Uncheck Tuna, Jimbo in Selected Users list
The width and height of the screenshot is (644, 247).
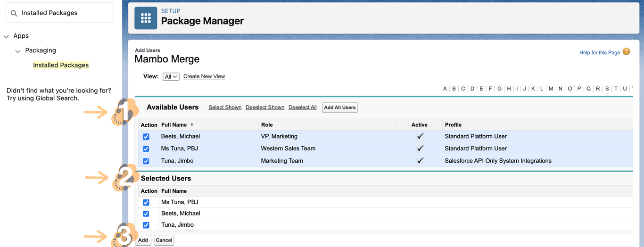coord(146,225)
